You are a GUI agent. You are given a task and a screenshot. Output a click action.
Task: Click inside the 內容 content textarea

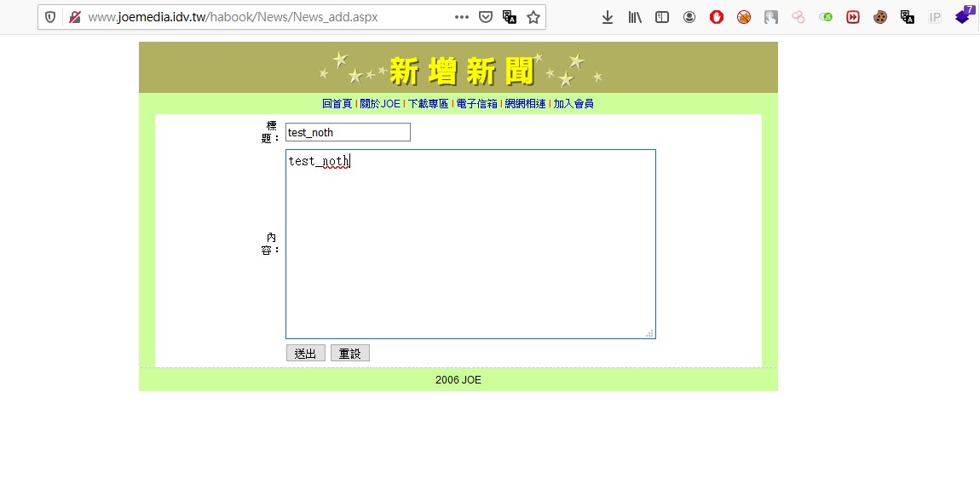click(470, 245)
